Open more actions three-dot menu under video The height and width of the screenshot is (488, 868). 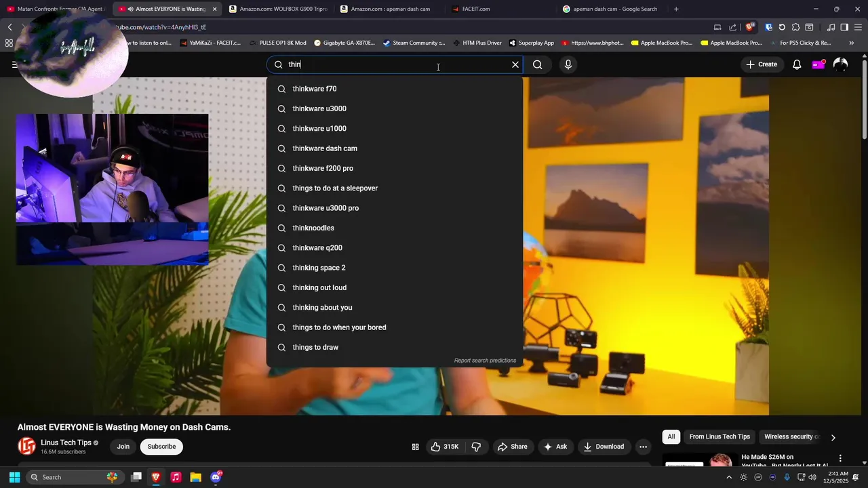coord(643,447)
